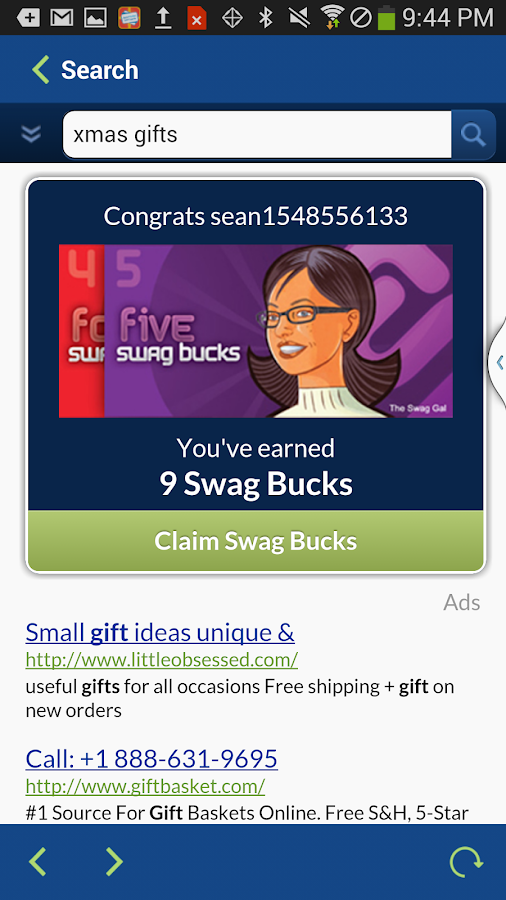Go forward with the bottom right-facing arrow
The height and width of the screenshot is (900, 506).
click(x=114, y=862)
